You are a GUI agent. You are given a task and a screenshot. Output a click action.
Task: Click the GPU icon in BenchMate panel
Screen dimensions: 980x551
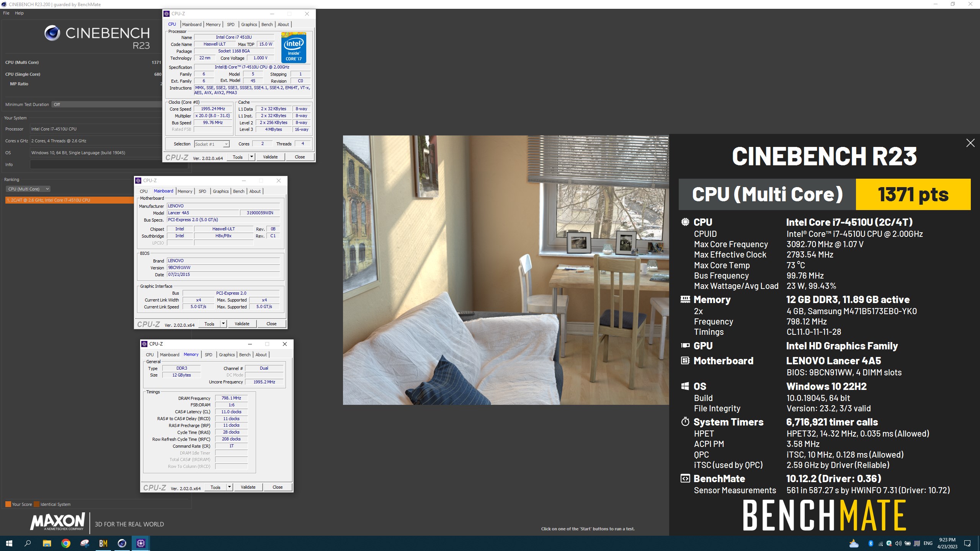tap(685, 346)
